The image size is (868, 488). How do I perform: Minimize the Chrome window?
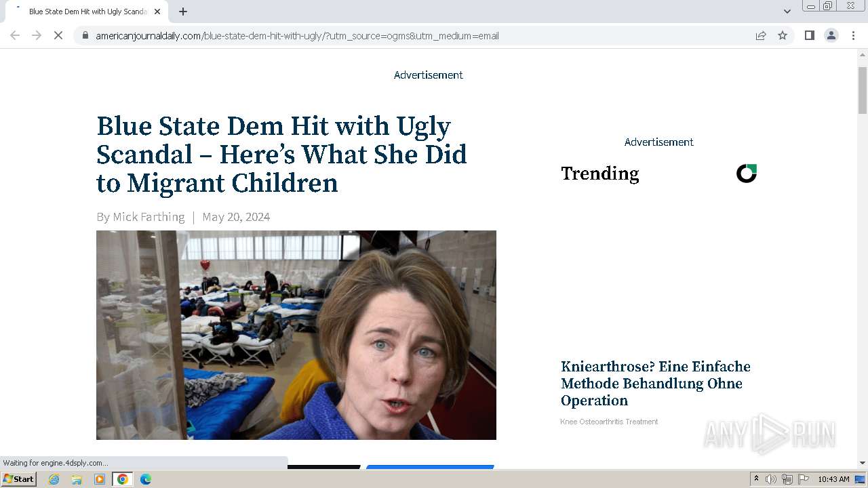pos(810,6)
